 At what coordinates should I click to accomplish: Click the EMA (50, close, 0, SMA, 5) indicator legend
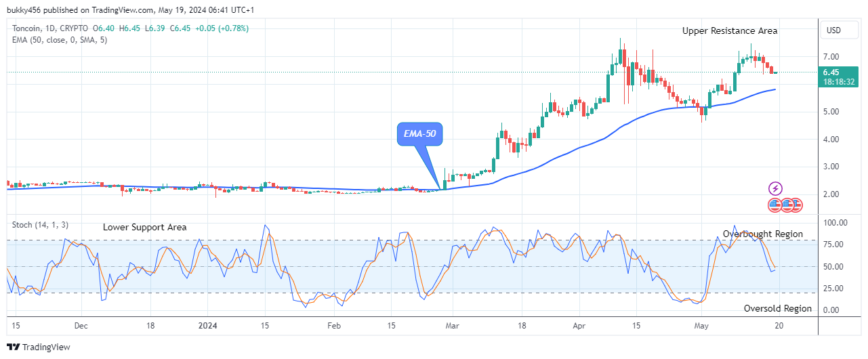(x=60, y=40)
